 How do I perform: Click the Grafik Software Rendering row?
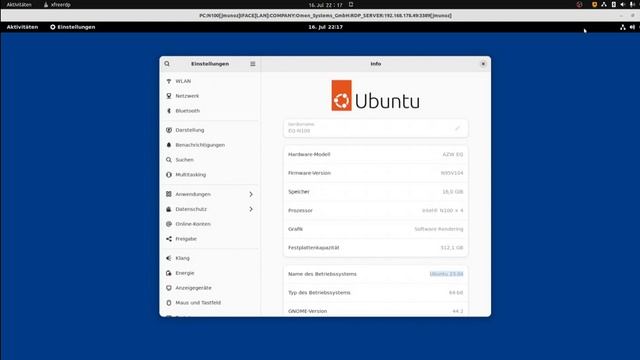tap(376, 229)
